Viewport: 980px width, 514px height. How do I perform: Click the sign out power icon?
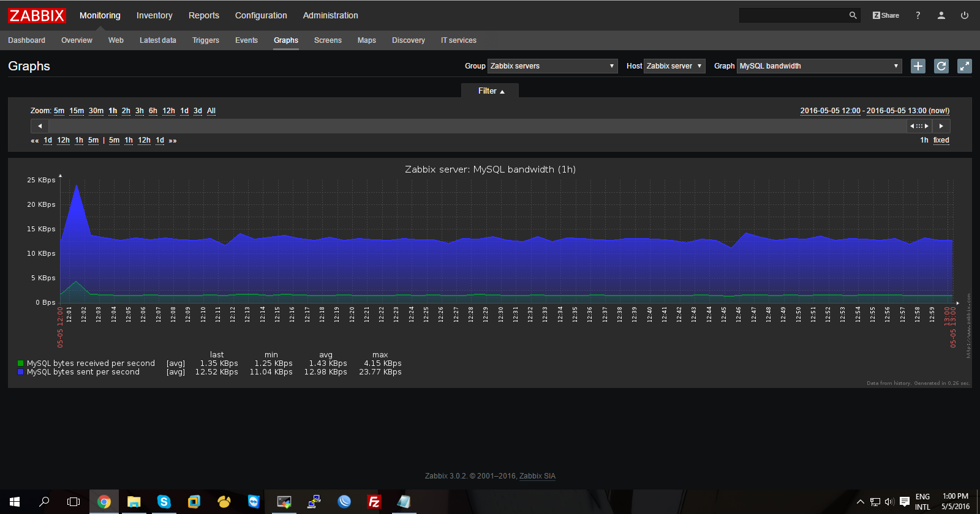tap(965, 15)
